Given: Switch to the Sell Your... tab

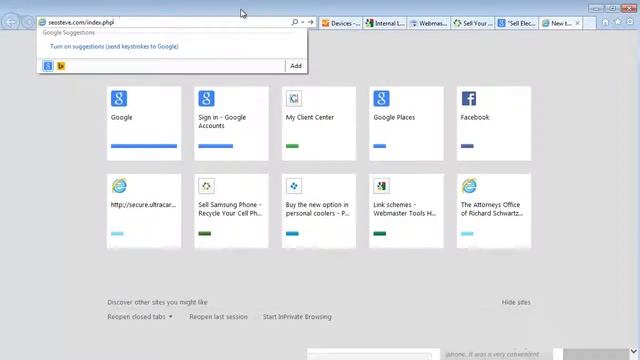Looking at the screenshot, I should point(473,23).
